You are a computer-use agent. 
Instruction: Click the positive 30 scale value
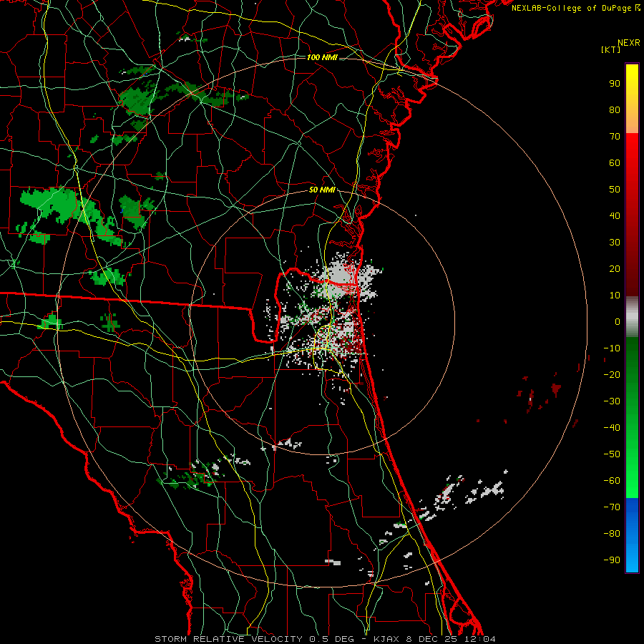pos(615,243)
